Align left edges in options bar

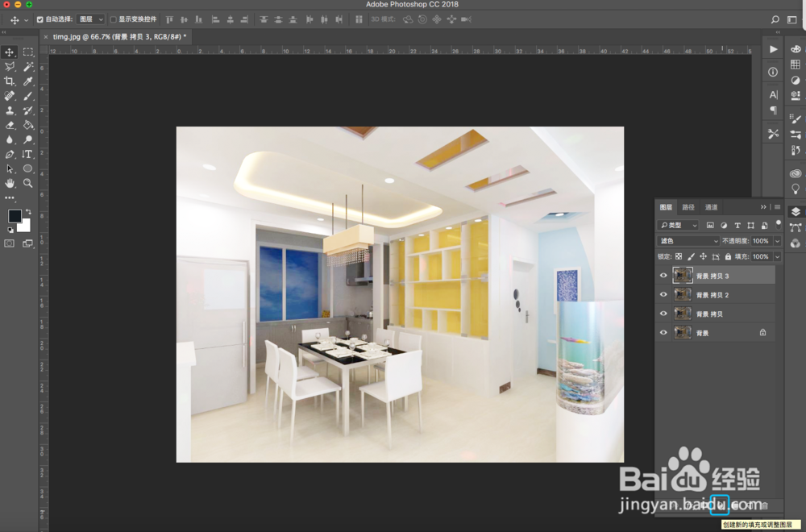click(215, 19)
